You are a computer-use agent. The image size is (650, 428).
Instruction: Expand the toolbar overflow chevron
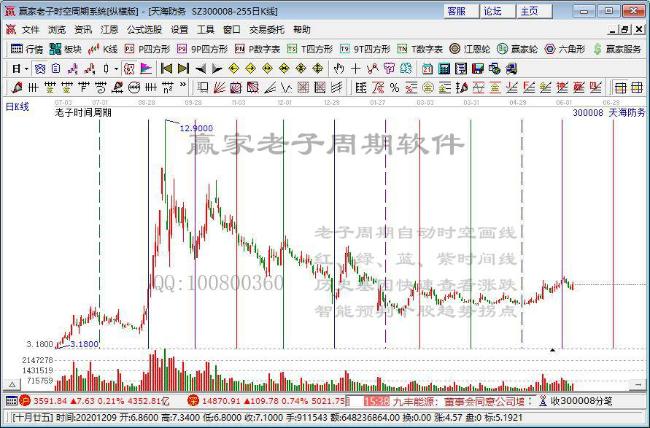point(183,86)
